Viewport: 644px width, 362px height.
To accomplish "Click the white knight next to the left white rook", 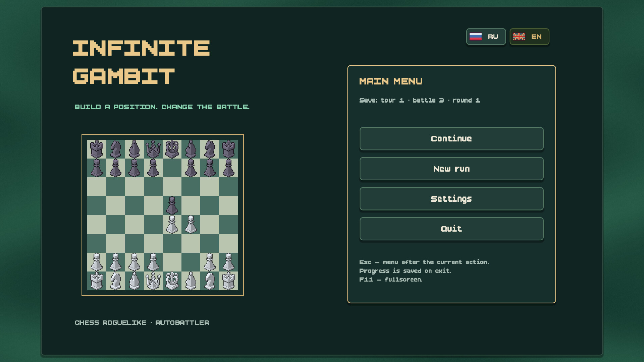I will pos(115,281).
